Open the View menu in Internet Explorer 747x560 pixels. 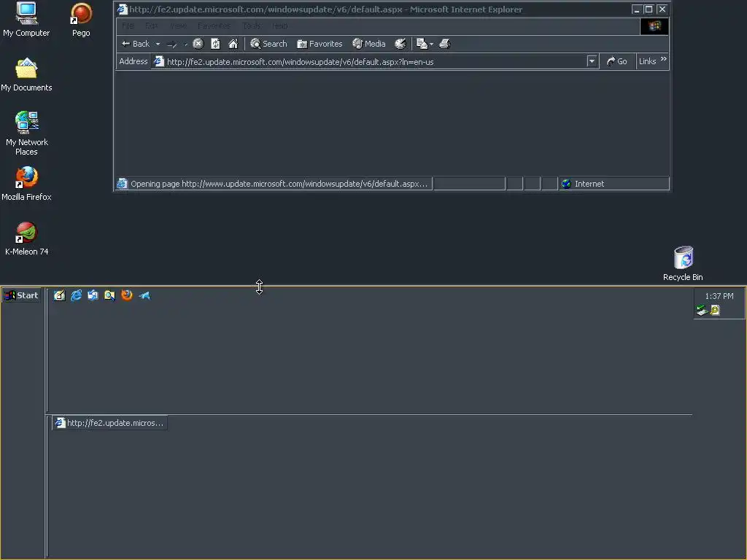pos(178,26)
